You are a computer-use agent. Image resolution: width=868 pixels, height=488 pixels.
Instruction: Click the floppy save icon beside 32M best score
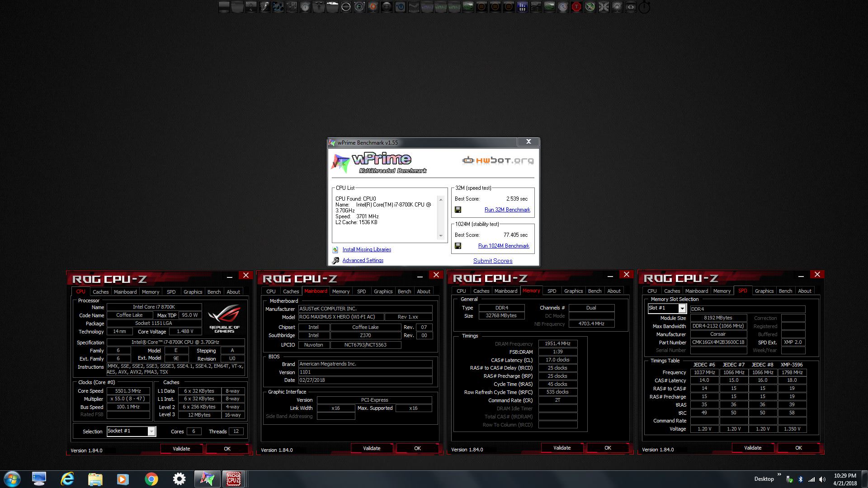click(458, 210)
